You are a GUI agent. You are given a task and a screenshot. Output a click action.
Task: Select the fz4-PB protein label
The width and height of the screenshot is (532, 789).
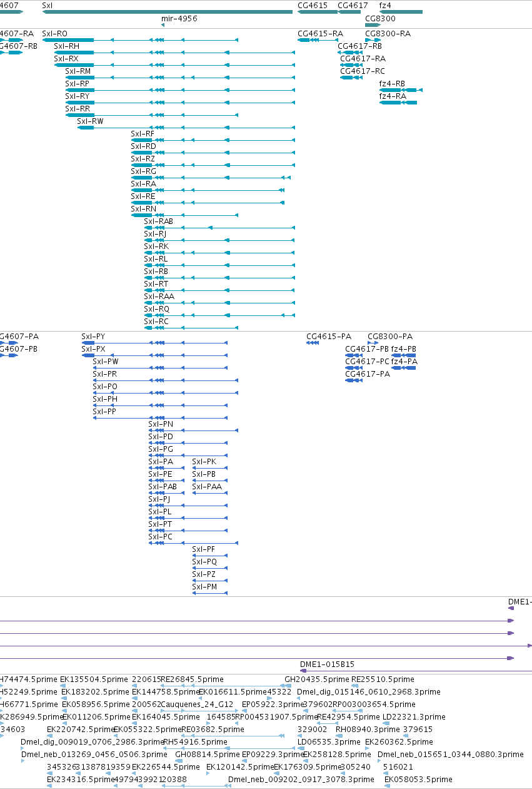pyautogui.click(x=404, y=349)
